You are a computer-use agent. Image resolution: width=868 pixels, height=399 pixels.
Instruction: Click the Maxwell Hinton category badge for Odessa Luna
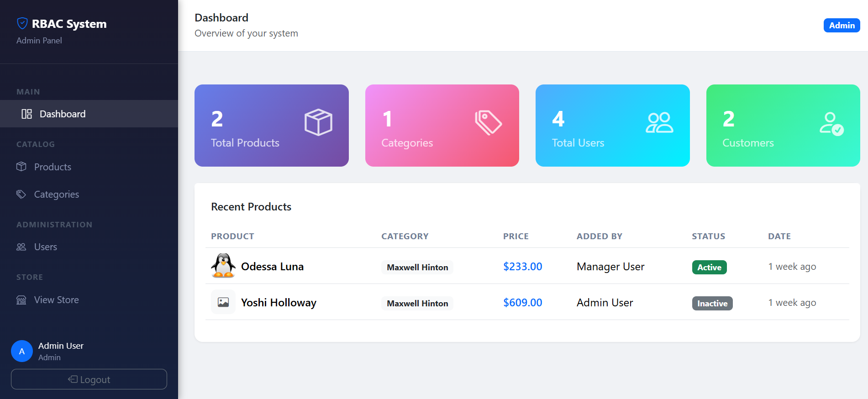click(x=417, y=267)
